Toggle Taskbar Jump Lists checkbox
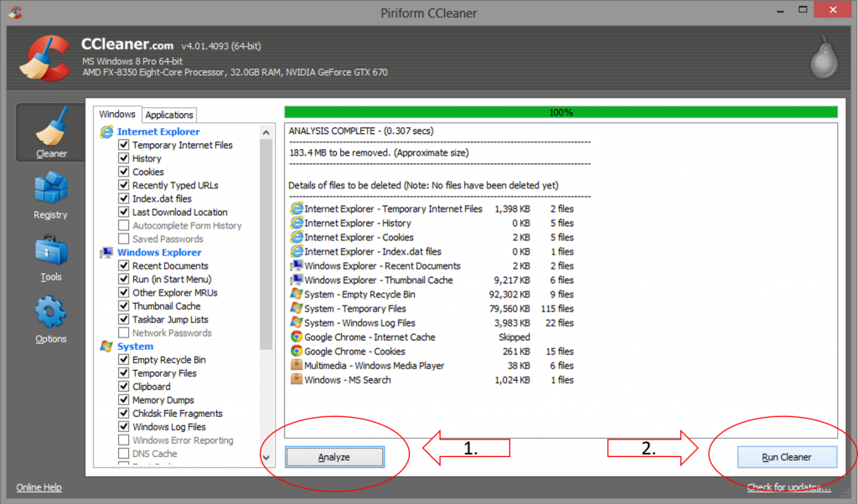The image size is (858, 504). (x=124, y=319)
